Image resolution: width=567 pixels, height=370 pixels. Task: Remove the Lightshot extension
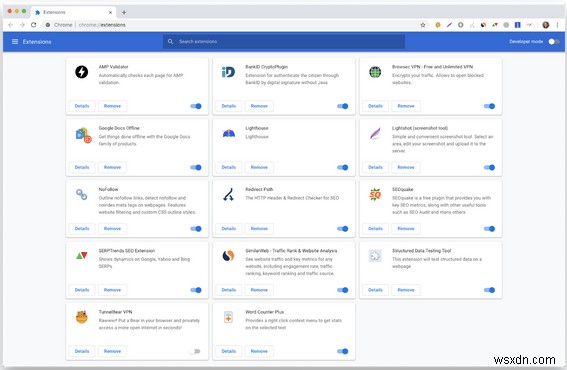click(406, 167)
